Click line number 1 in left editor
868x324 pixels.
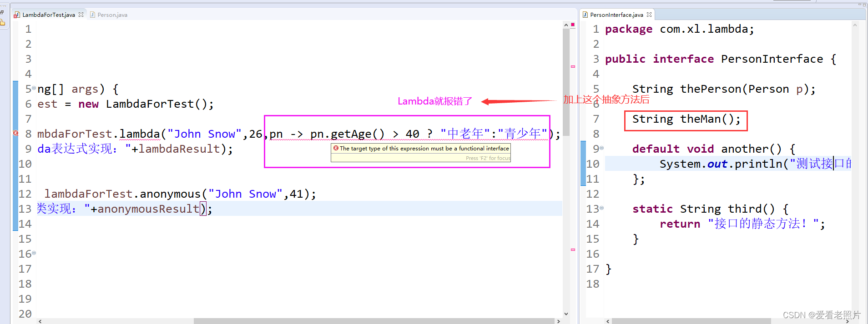click(x=28, y=29)
